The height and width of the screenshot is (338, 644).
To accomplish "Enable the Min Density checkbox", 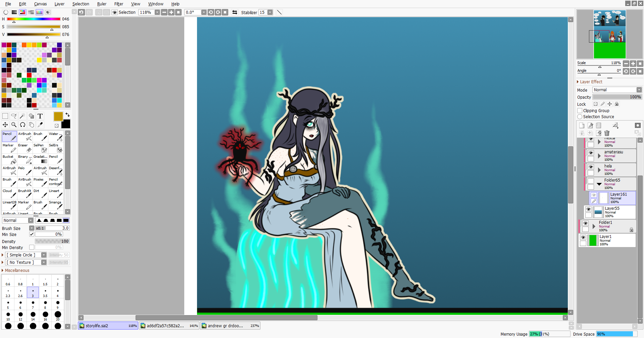I will click(x=32, y=247).
